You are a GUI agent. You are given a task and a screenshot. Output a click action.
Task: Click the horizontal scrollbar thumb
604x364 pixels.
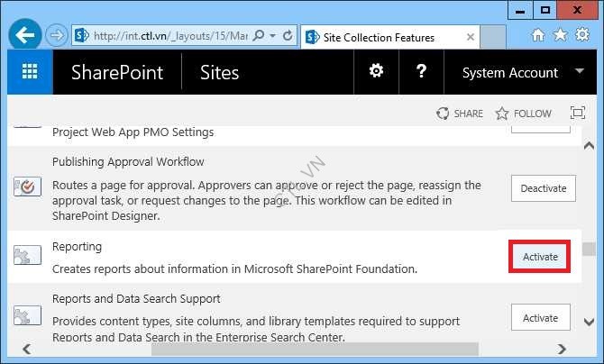[x=315, y=349]
